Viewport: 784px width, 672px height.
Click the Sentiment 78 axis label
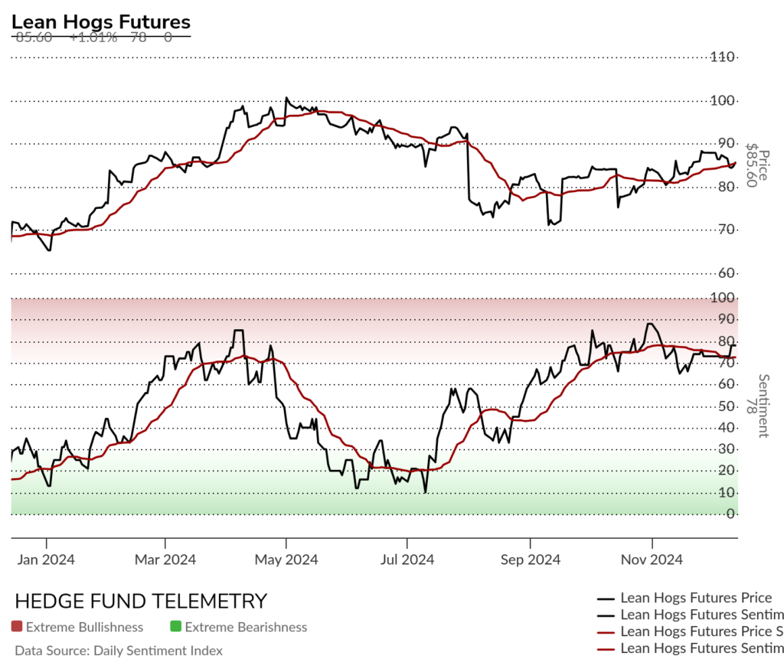(757, 406)
